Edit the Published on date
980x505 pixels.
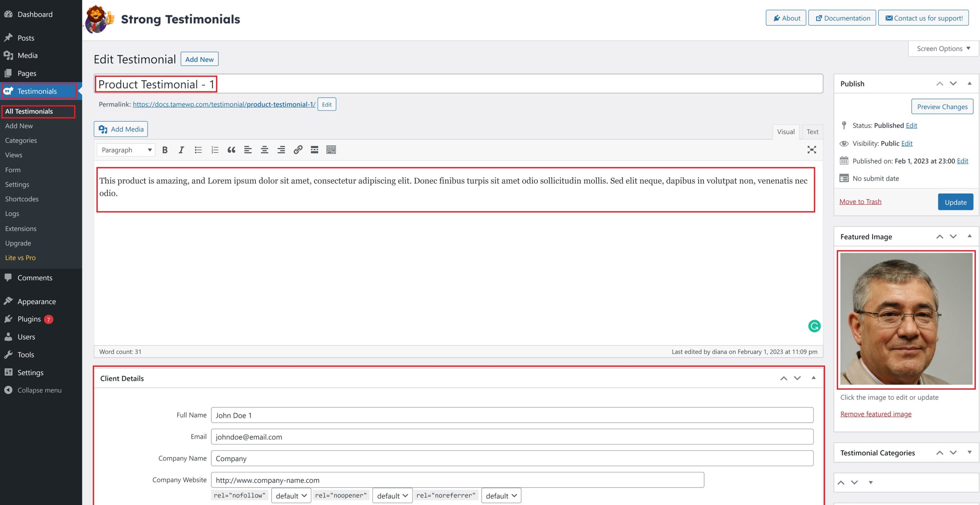[x=962, y=161]
